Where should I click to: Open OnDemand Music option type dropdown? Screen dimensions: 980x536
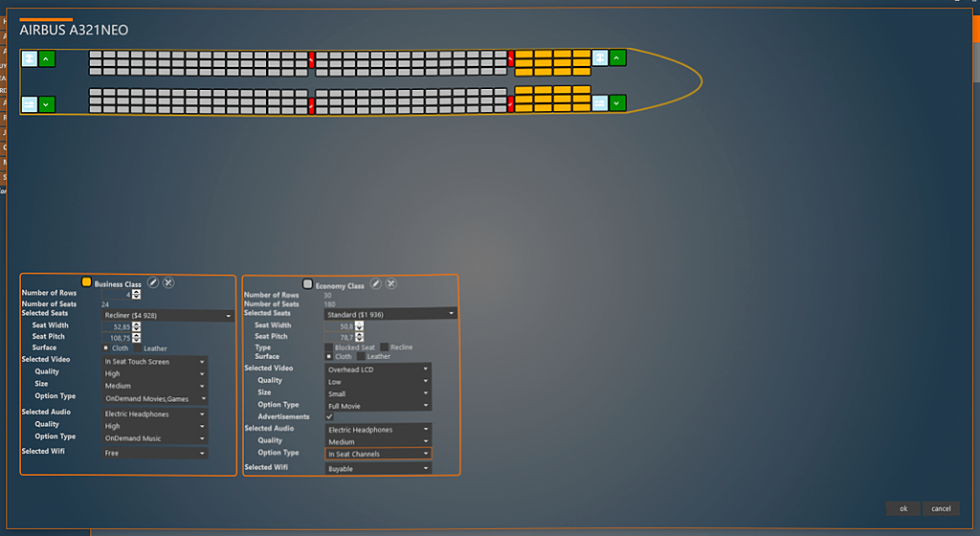(154, 438)
